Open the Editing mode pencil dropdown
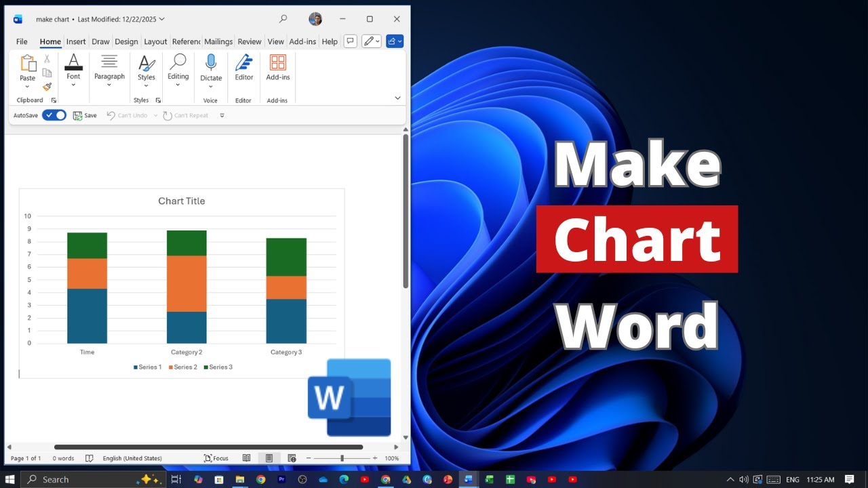The width and height of the screenshot is (868, 488). coord(372,41)
